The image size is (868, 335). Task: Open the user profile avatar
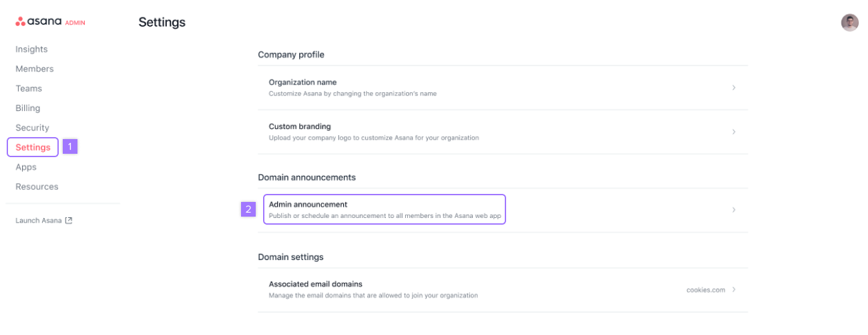point(849,23)
